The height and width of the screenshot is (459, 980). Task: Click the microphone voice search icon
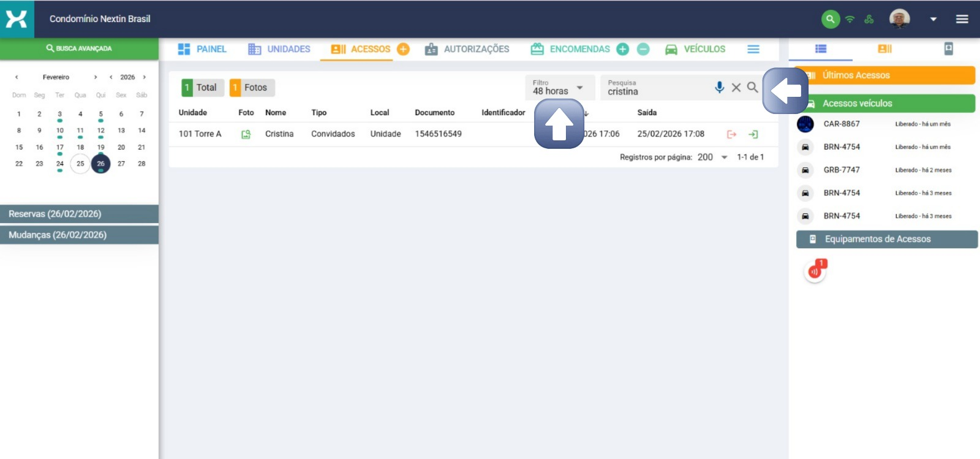719,88
